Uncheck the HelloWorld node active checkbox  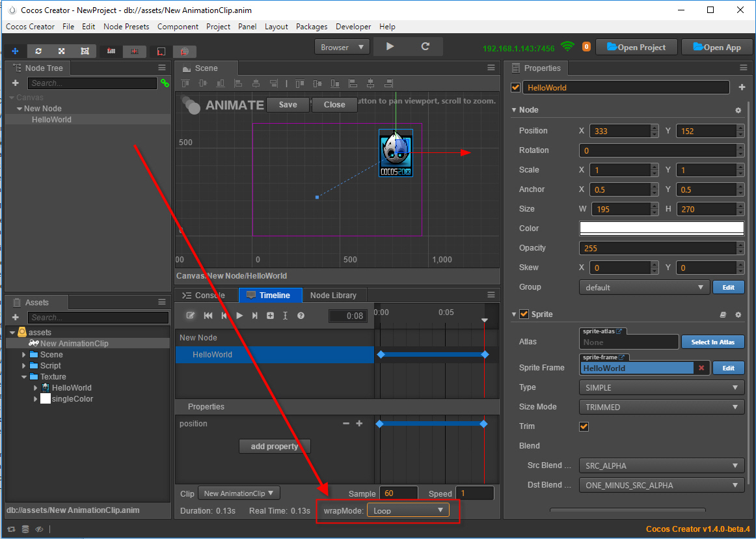point(516,88)
